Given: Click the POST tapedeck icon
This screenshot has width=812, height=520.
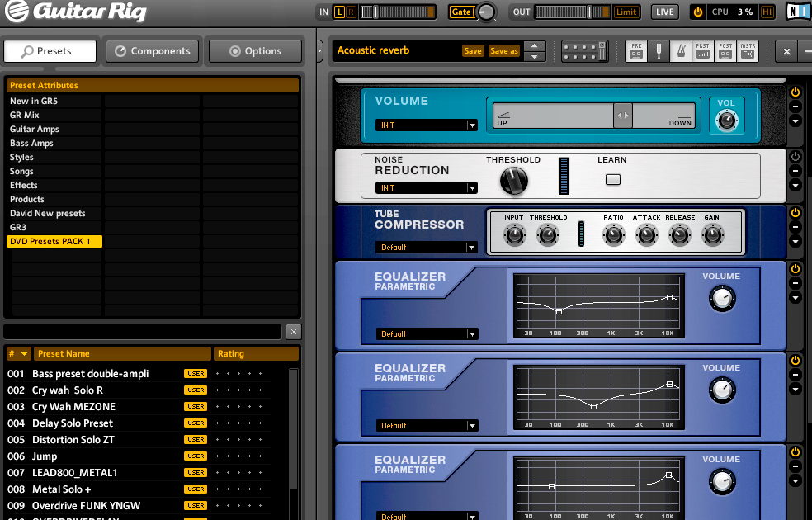Looking at the screenshot, I should [x=726, y=51].
